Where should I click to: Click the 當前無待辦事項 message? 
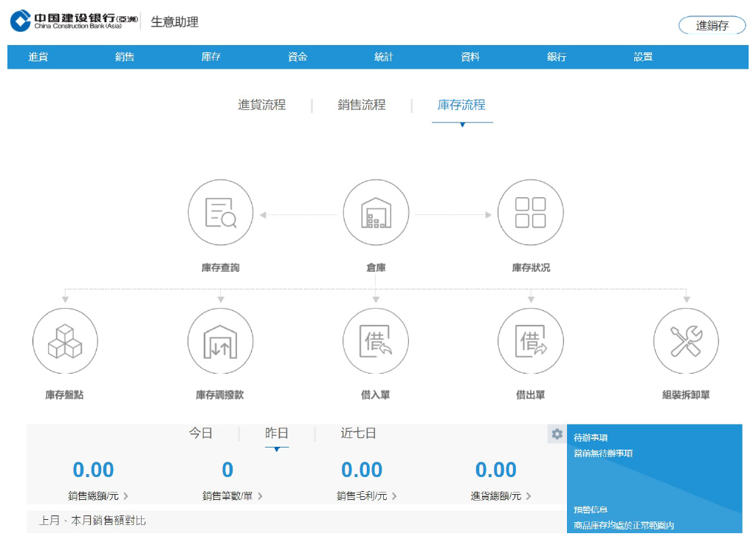[603, 453]
